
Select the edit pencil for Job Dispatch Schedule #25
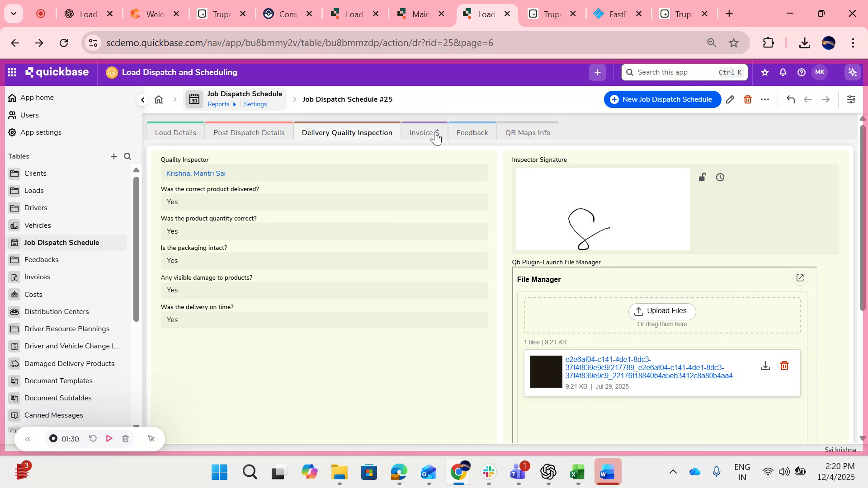[x=730, y=99]
